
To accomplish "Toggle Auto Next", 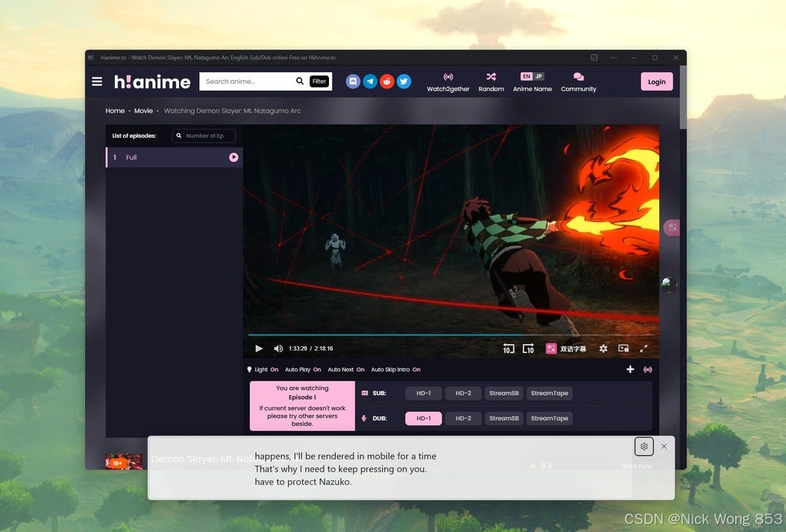I will tap(346, 370).
